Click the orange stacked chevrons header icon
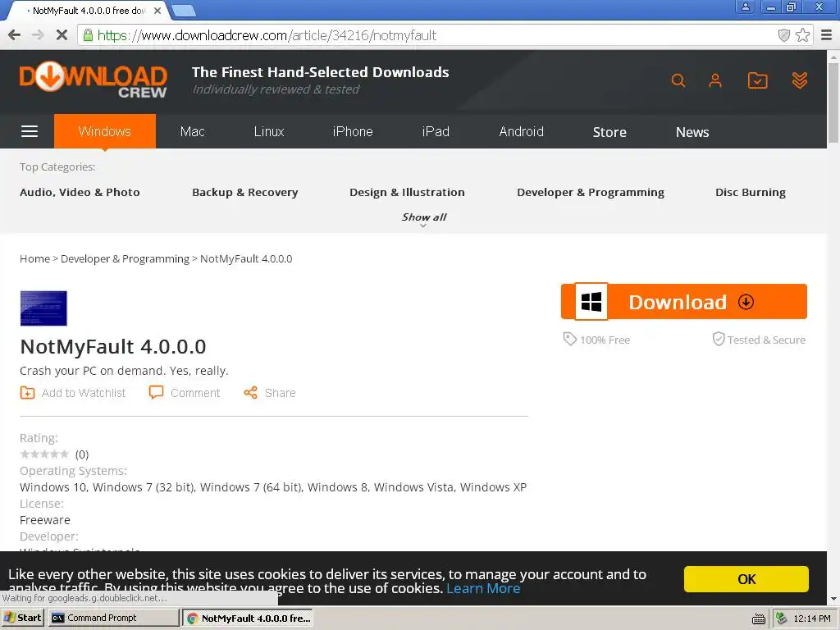 800,80
